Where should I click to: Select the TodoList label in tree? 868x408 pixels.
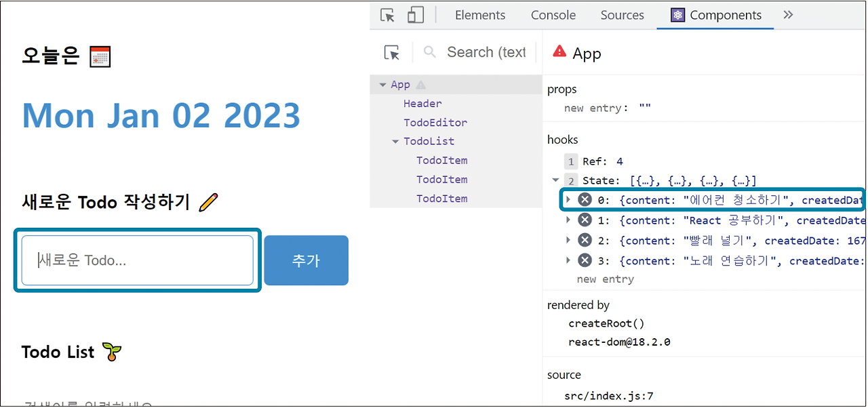point(429,142)
